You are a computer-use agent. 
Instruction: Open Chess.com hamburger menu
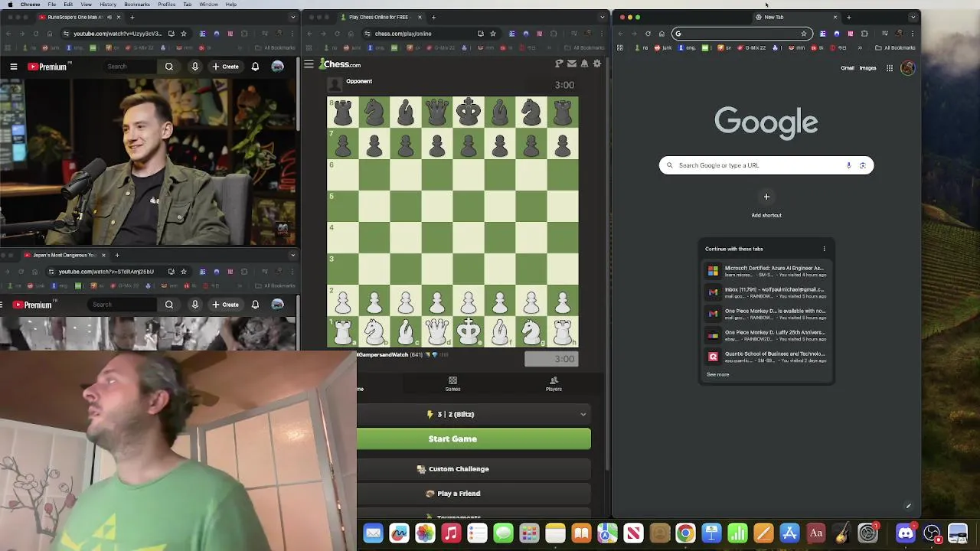coord(309,64)
